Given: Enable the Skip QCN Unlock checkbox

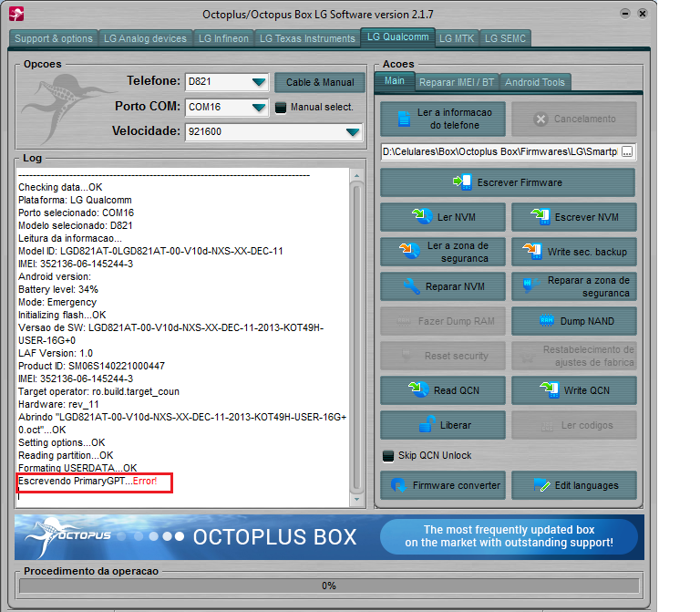Looking at the screenshot, I should (x=388, y=456).
